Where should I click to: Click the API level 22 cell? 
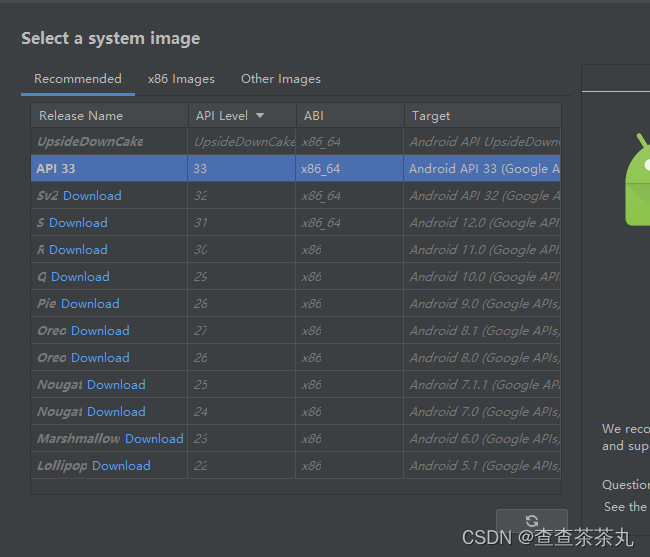(242, 465)
